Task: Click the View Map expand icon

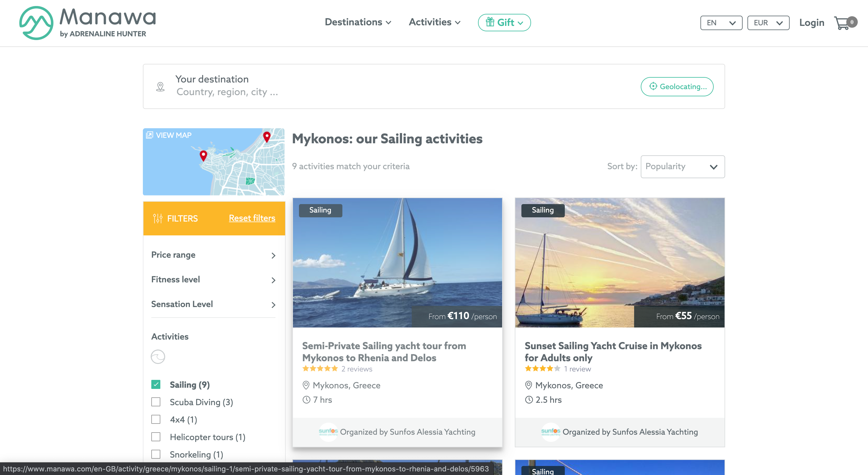Action: coord(149,135)
